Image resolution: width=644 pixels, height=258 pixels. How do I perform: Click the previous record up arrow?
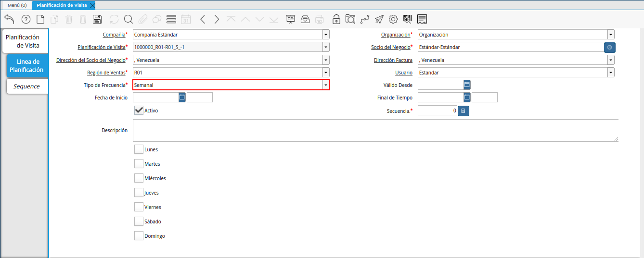(x=245, y=19)
